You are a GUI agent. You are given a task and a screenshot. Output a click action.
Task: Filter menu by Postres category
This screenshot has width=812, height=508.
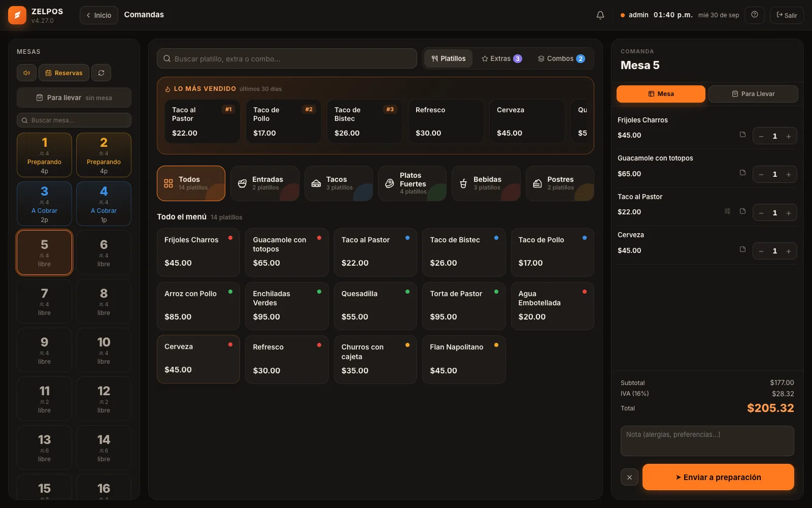[x=560, y=183]
